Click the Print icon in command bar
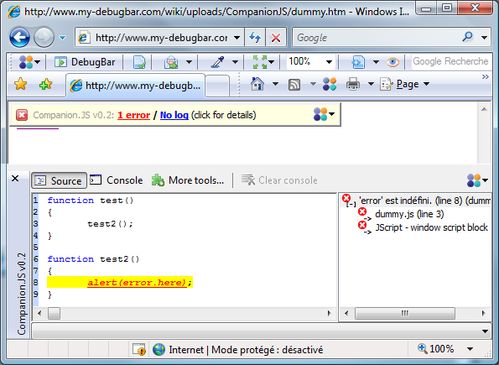 coord(353,84)
